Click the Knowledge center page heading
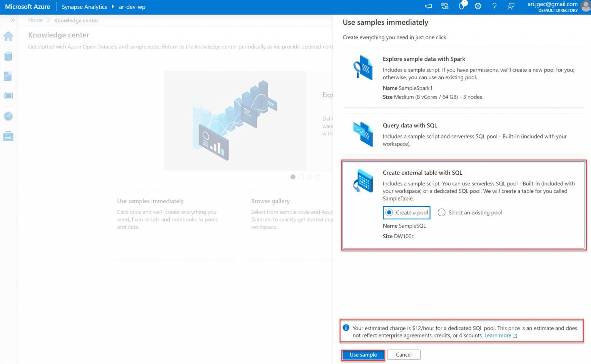591x364 pixels. (58, 35)
